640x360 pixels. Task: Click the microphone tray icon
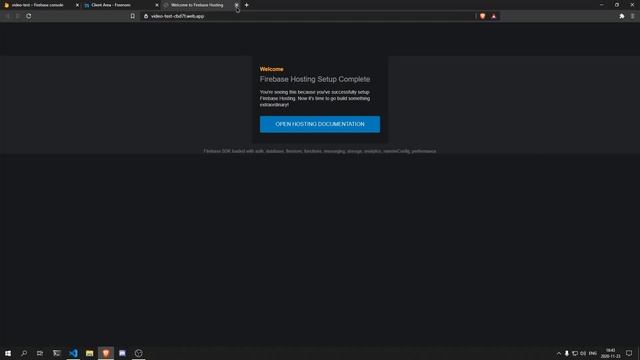[567, 353]
